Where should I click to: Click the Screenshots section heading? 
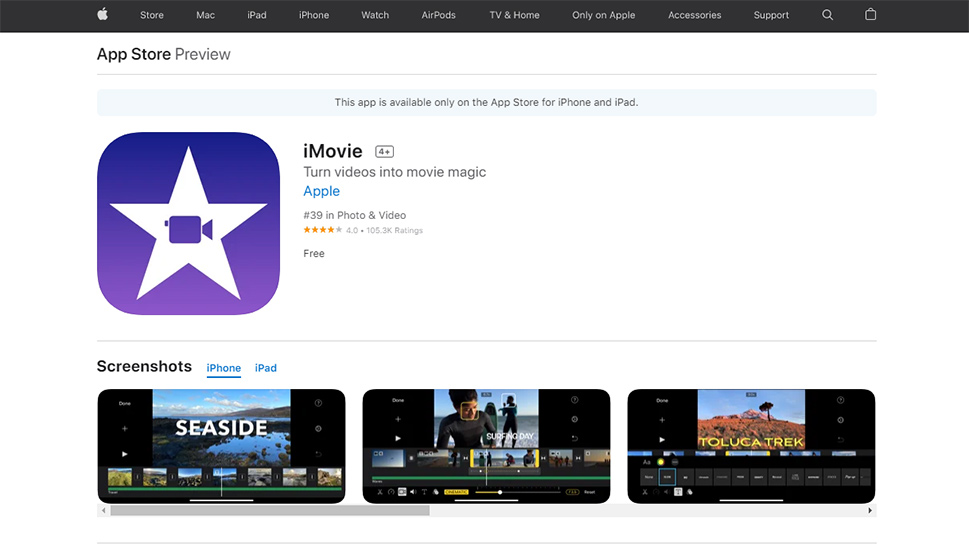tap(144, 366)
